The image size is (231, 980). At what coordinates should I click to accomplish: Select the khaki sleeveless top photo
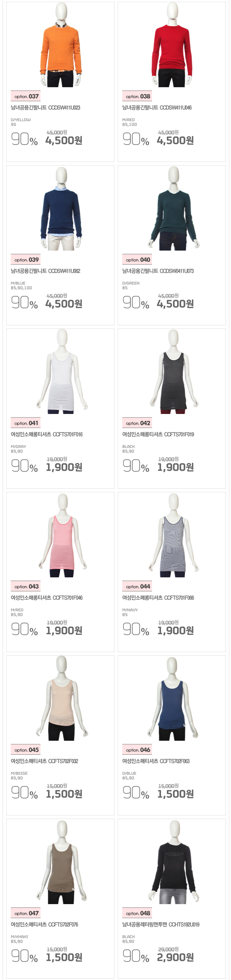62,862
